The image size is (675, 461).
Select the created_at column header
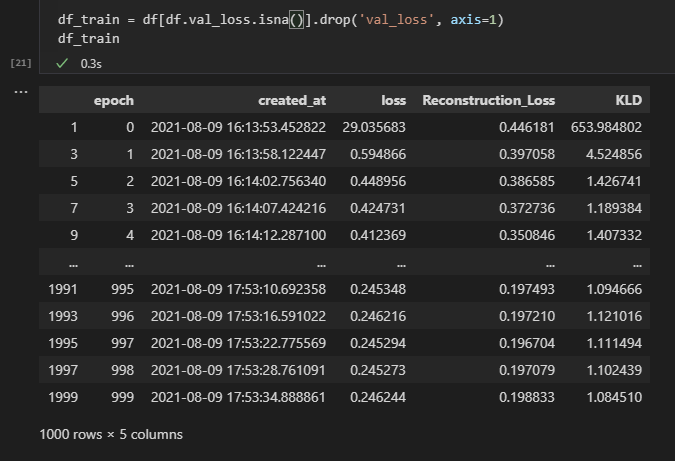click(x=292, y=100)
